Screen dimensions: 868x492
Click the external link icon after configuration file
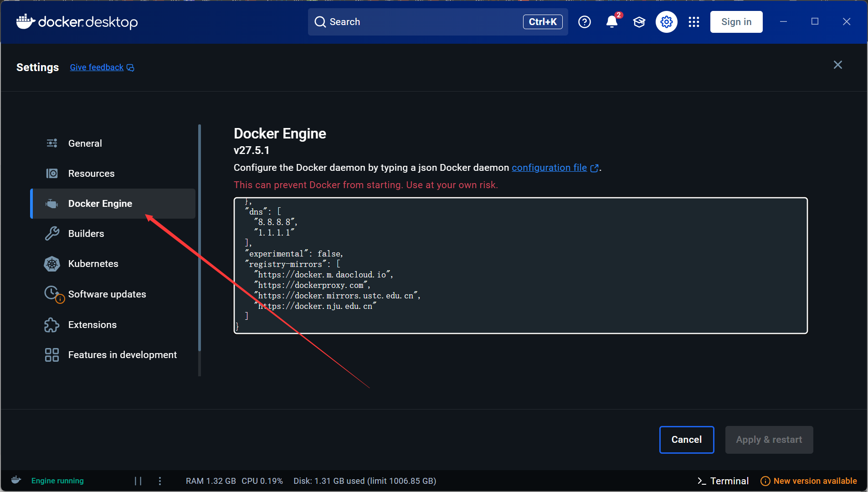[x=594, y=168]
